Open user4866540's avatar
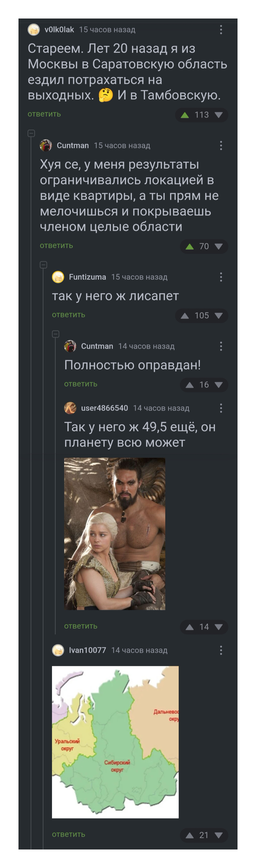This screenshot has width=256, height=868. [70, 408]
